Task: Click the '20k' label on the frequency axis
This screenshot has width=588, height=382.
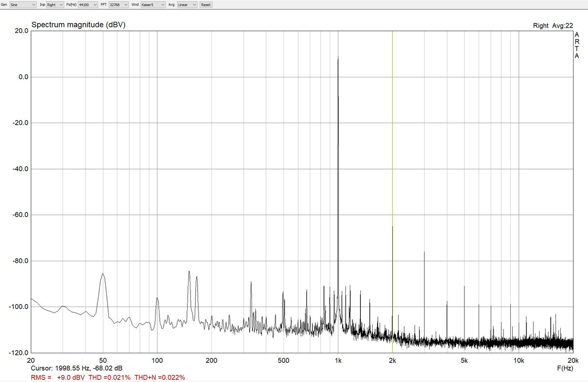Action: point(573,360)
